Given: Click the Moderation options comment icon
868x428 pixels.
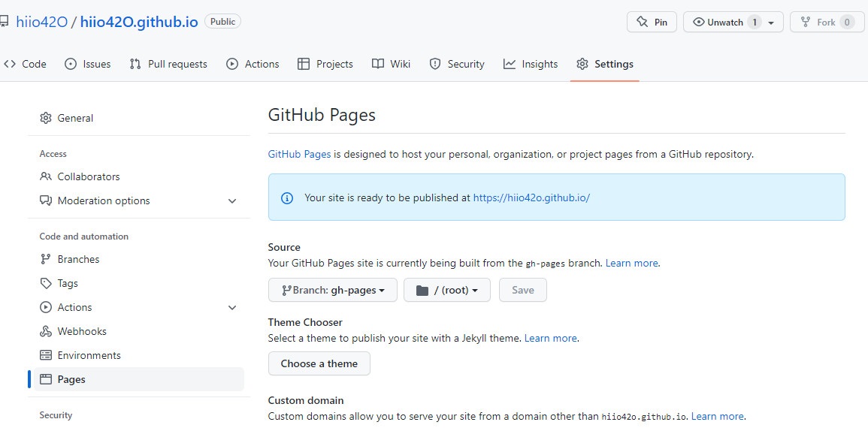Looking at the screenshot, I should tap(45, 200).
